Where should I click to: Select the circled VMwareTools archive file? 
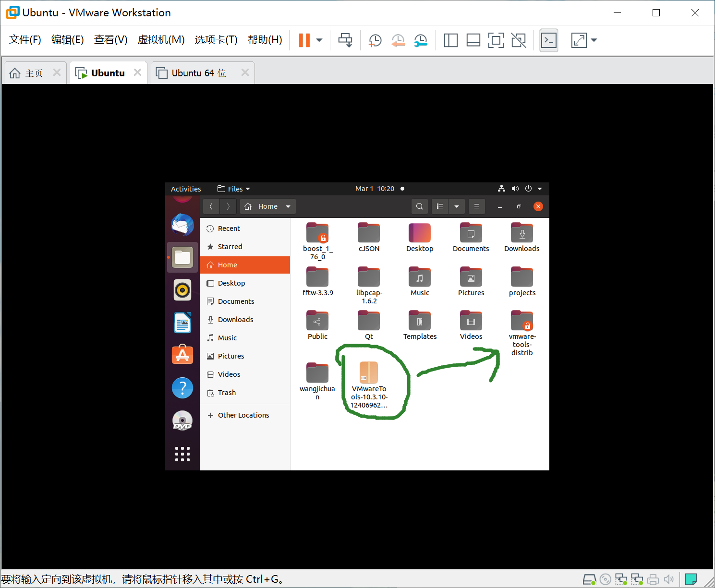(369, 372)
